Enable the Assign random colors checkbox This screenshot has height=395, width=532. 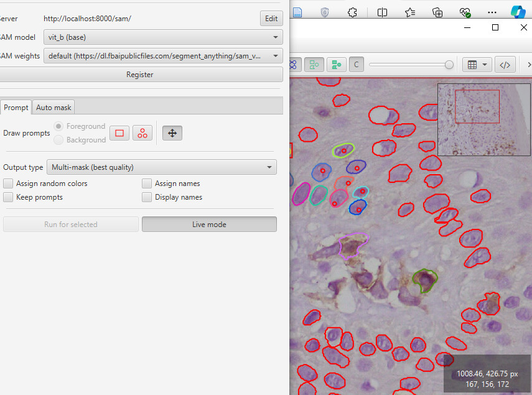point(8,183)
